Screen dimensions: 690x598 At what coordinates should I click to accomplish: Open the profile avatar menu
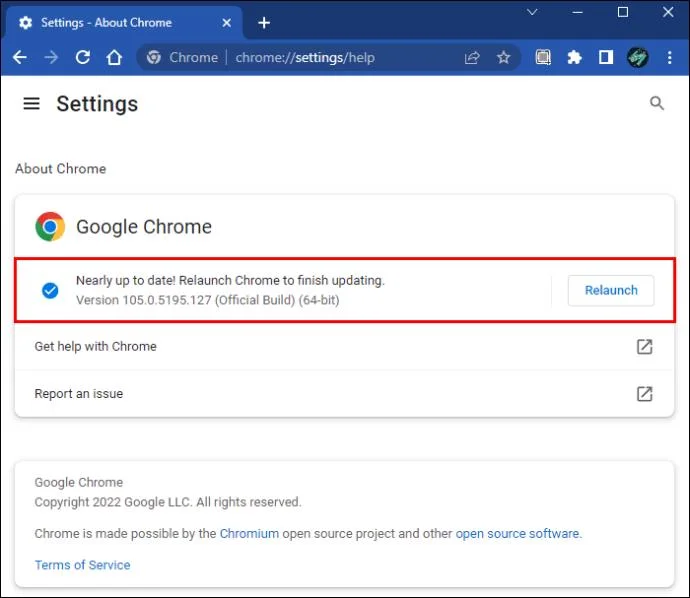point(638,58)
